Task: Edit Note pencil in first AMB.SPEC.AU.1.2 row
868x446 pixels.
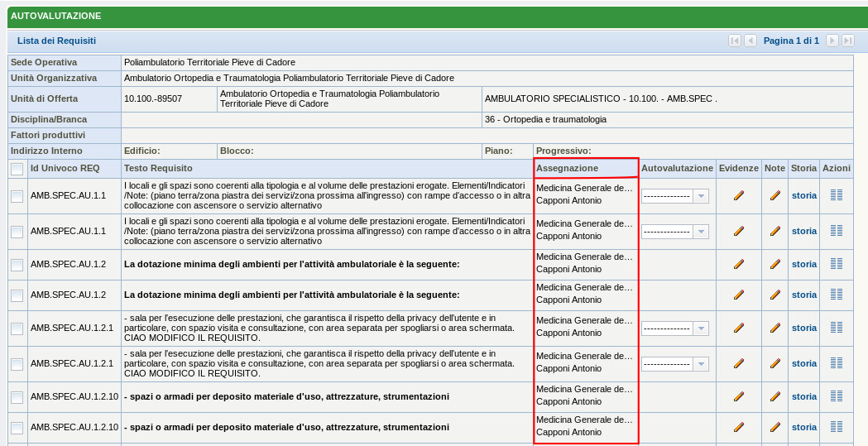Action: pos(774,264)
